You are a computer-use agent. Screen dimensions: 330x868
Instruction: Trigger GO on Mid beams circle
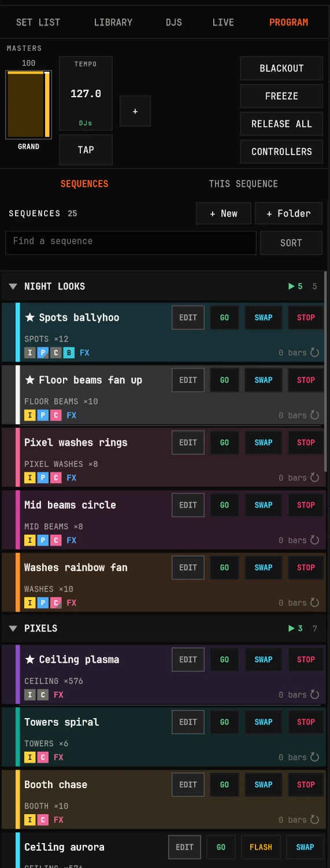pos(224,505)
